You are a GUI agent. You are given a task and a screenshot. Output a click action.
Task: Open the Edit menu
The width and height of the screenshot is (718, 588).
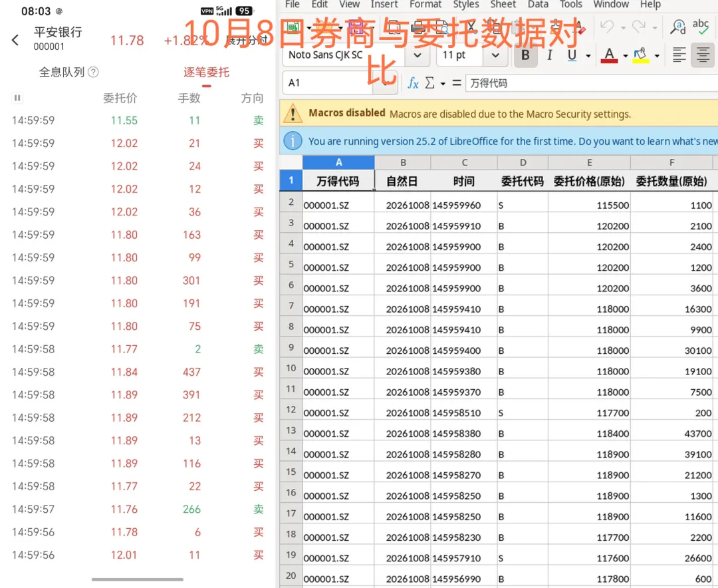click(x=319, y=5)
